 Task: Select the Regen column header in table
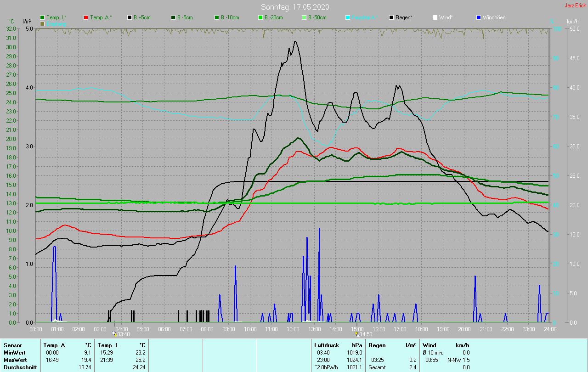377,345
